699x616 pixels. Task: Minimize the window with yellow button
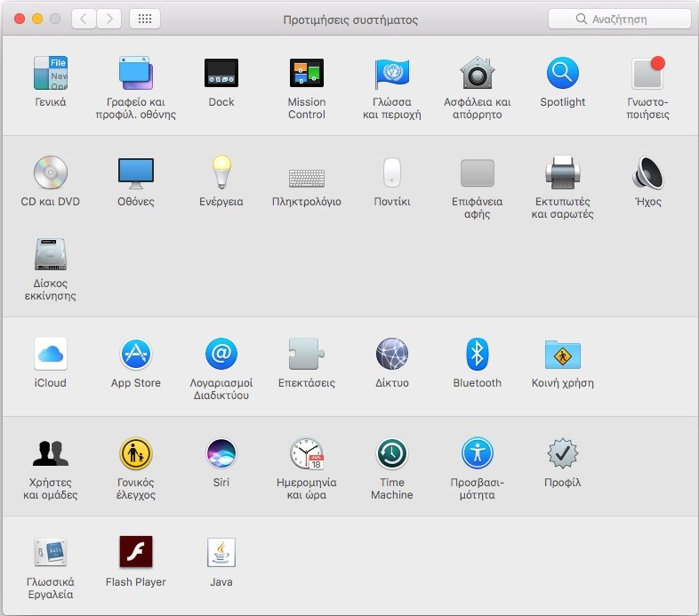point(37,19)
